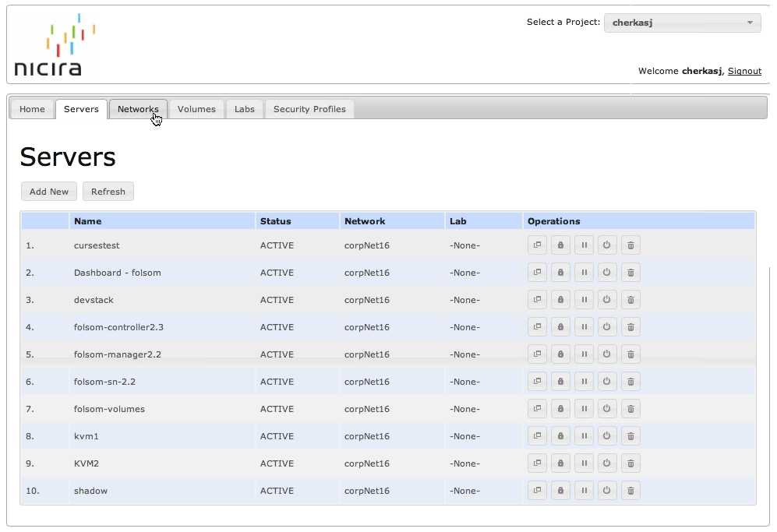777x532 pixels.
Task: Pause the folsom-manager2.2 server
Action: tap(585, 354)
